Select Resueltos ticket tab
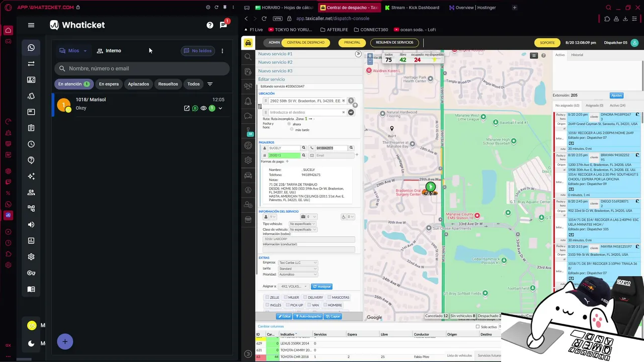The height and width of the screenshot is (362, 644). (x=168, y=84)
